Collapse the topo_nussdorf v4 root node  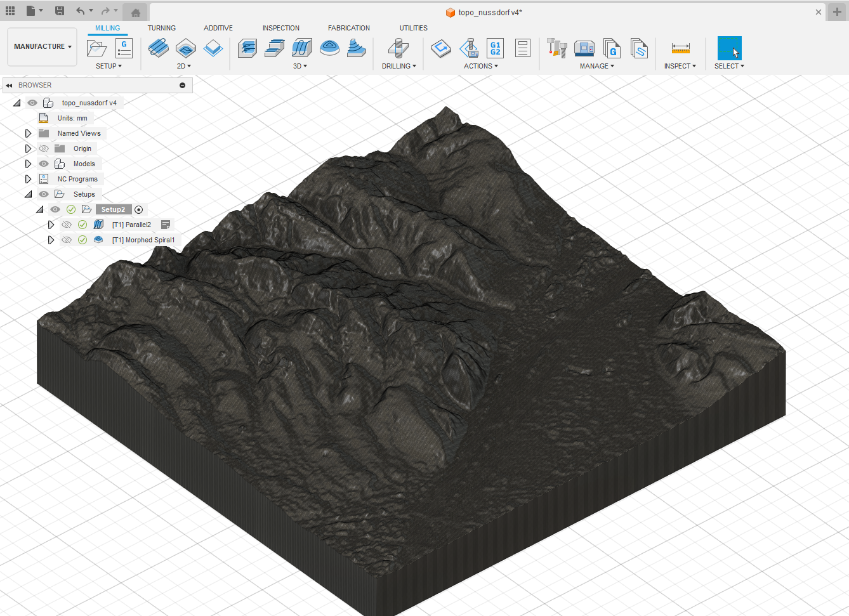click(16, 103)
